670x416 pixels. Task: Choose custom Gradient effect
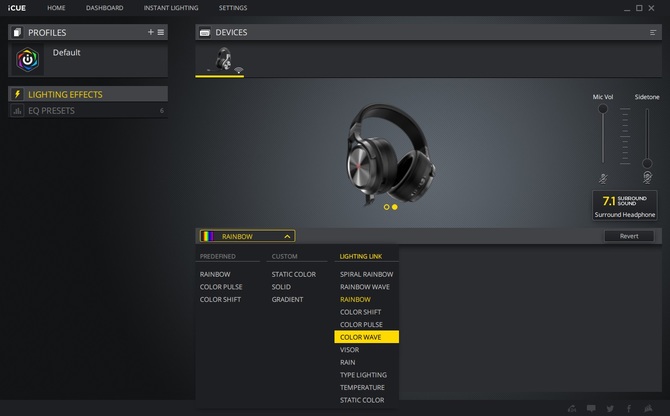click(287, 299)
